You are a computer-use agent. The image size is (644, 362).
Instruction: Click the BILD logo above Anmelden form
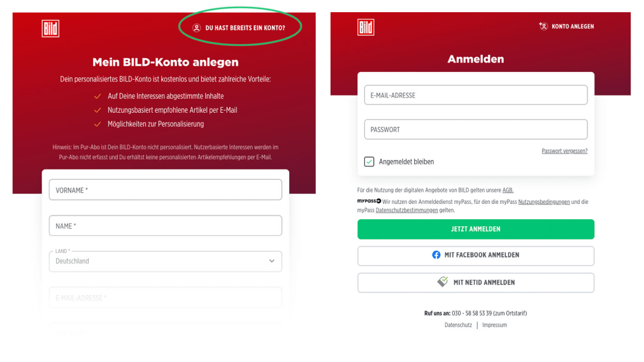click(366, 27)
